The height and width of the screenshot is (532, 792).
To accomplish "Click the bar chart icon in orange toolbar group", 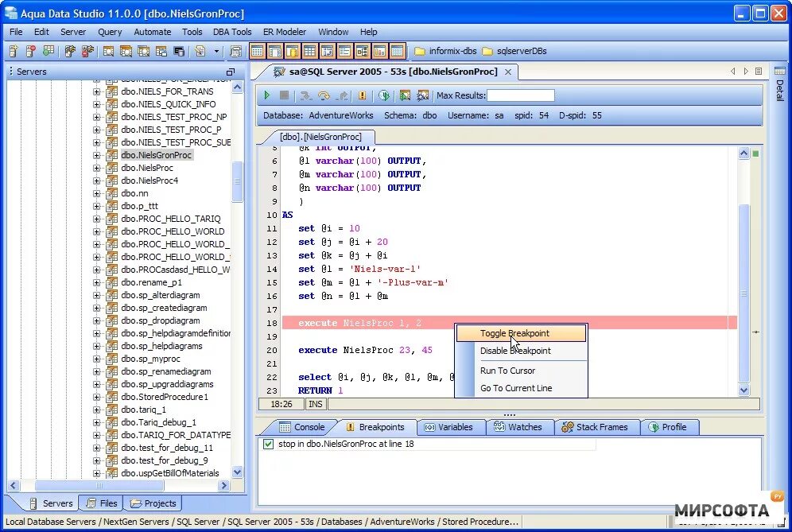I will [380, 51].
